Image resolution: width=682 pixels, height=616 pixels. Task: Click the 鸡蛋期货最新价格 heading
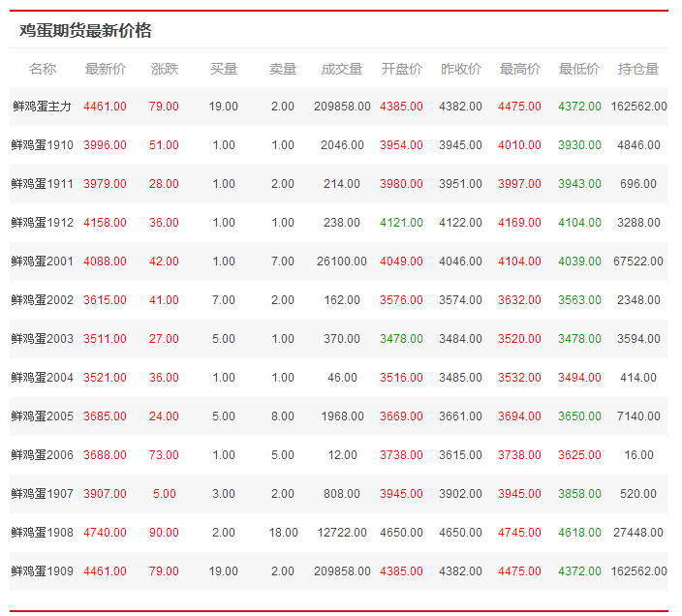(85, 30)
